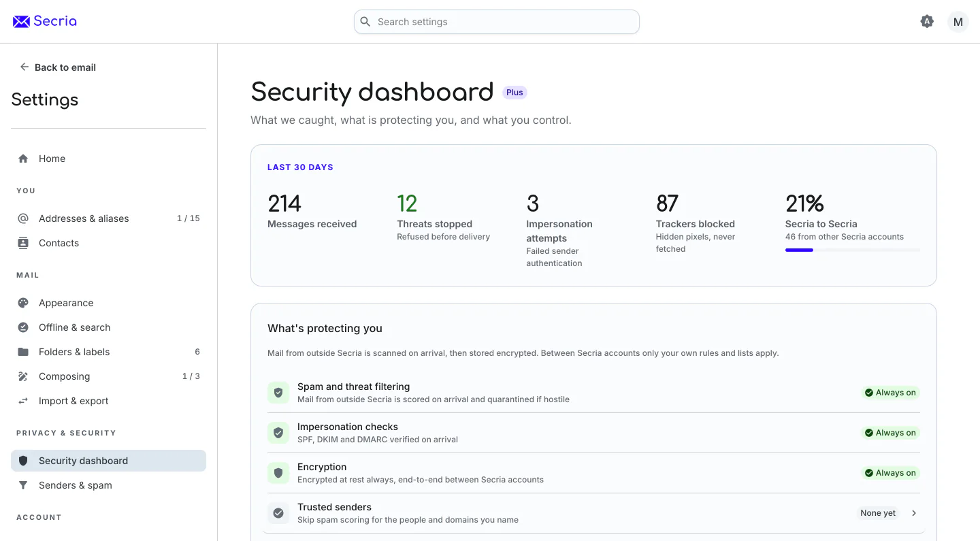Click the 87 Trackers blocked number
Image resolution: width=980 pixels, height=541 pixels.
[x=667, y=203]
